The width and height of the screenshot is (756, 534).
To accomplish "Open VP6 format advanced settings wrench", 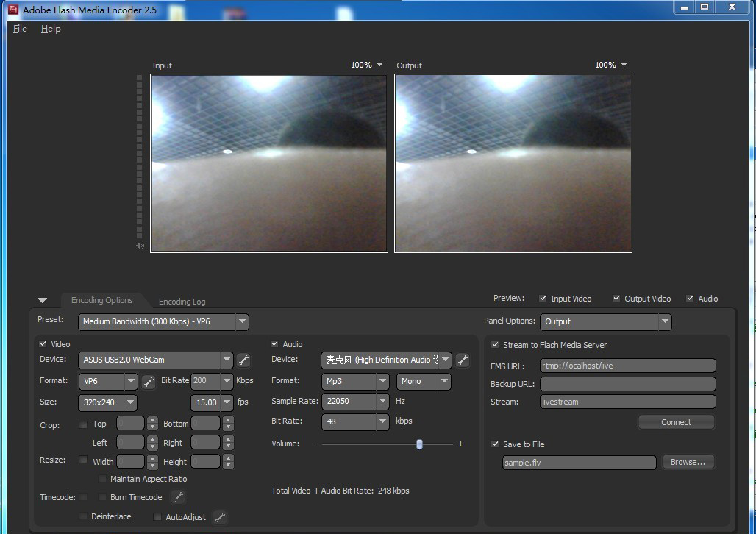I will pos(149,381).
